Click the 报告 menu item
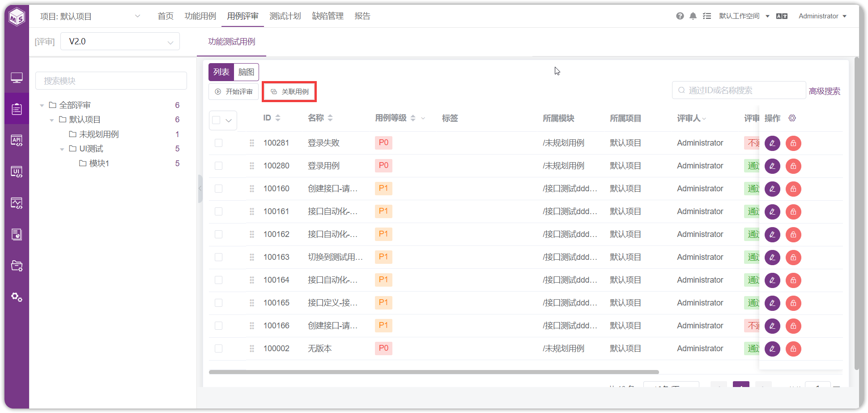868x413 pixels. [362, 16]
